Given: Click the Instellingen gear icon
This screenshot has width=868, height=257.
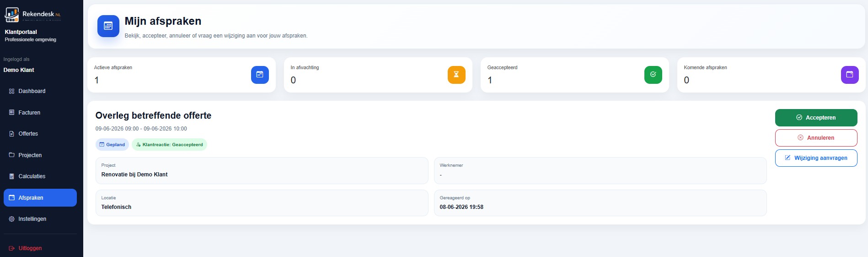Looking at the screenshot, I should click(12, 219).
